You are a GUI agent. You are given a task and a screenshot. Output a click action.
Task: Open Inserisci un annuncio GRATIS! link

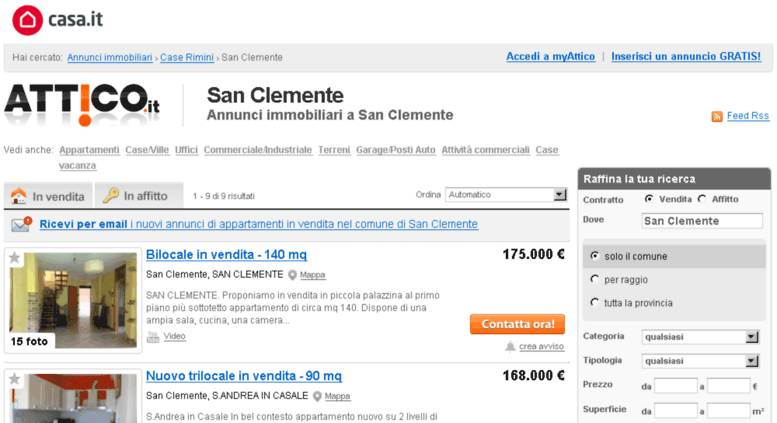[686, 56]
